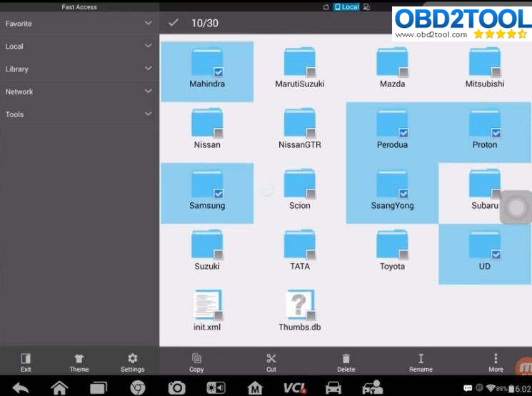
Task: Open the car service person icon
Action: [373, 387]
